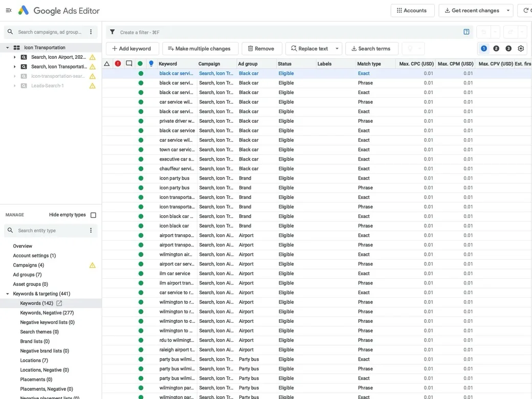This screenshot has width=532, height=399.
Task: Open entity type options (three dots)
Action: [x=91, y=230]
